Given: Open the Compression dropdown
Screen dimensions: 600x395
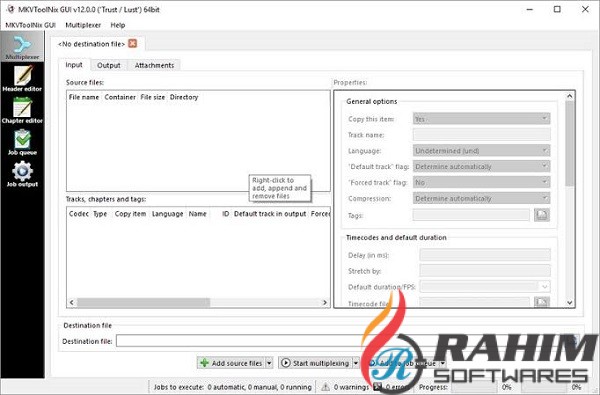Looking at the screenshot, I should pos(481,198).
